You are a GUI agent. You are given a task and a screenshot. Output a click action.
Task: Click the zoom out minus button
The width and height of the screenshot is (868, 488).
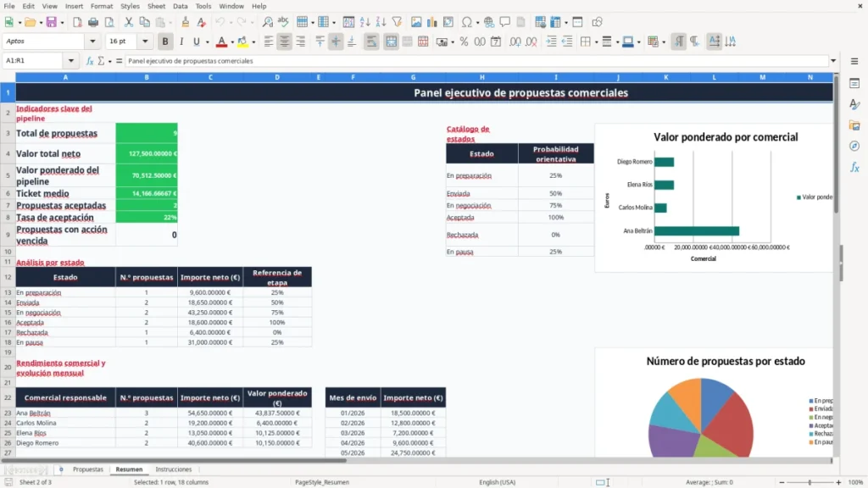tap(782, 482)
